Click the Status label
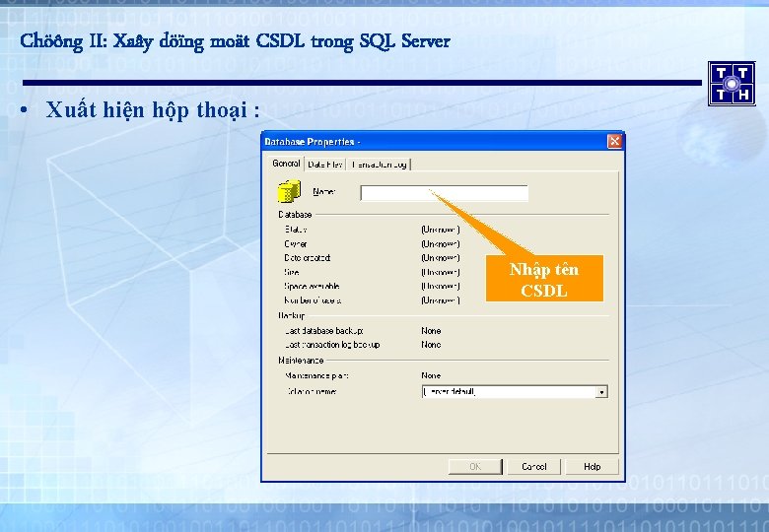This screenshot has height=532, width=769. coord(296,230)
